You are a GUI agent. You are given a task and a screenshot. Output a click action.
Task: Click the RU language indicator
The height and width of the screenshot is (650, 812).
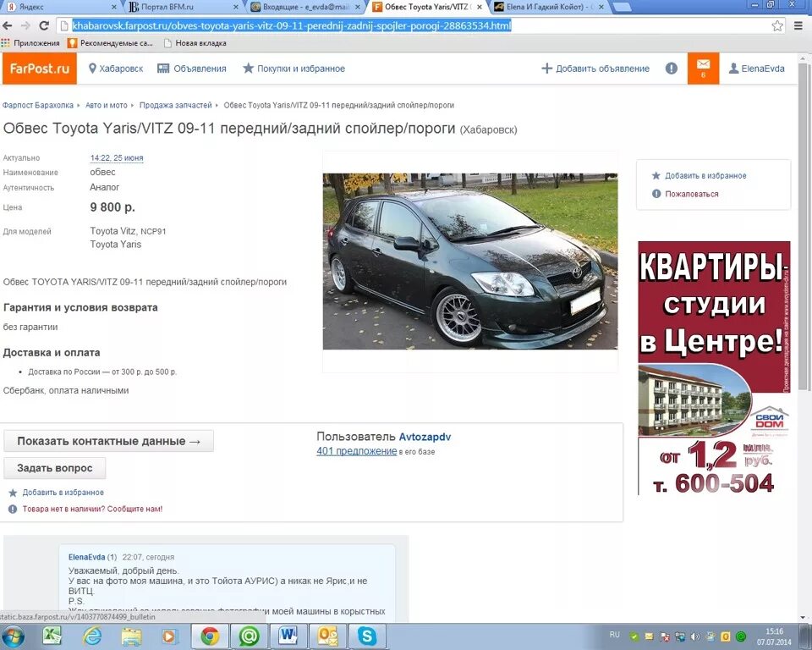pyautogui.click(x=615, y=635)
